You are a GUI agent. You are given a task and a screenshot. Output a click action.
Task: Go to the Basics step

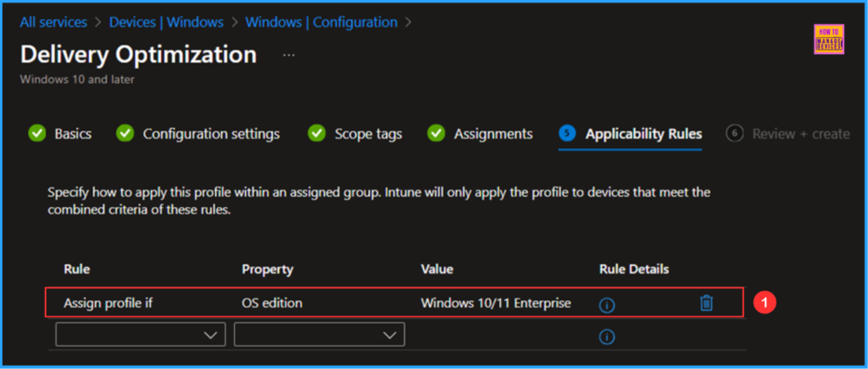click(x=73, y=134)
